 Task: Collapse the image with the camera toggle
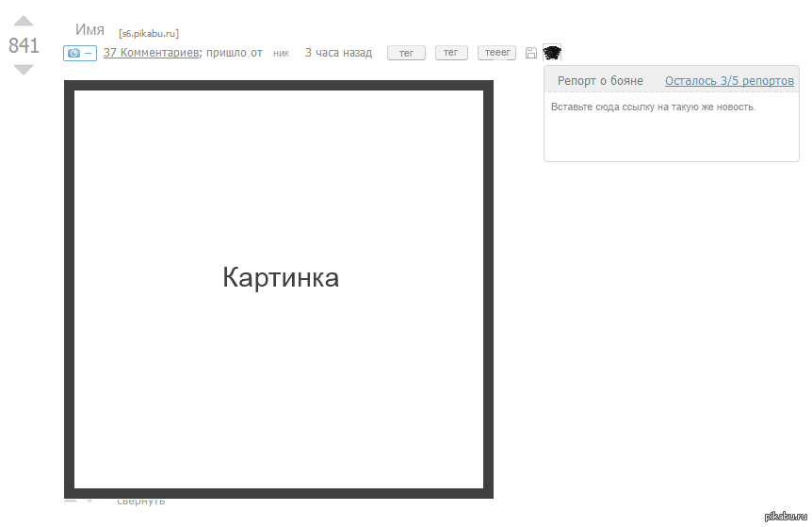[x=79, y=53]
